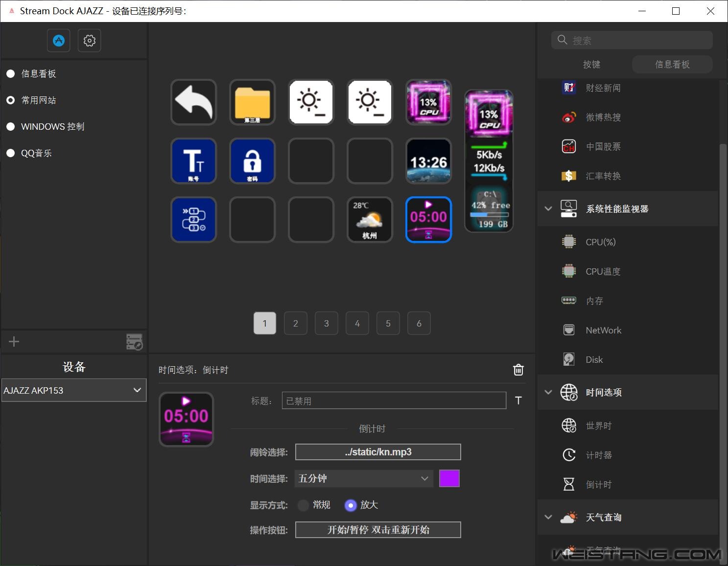The height and width of the screenshot is (566, 728).
Task: Delete the countdown action with trash icon
Action: 518,370
